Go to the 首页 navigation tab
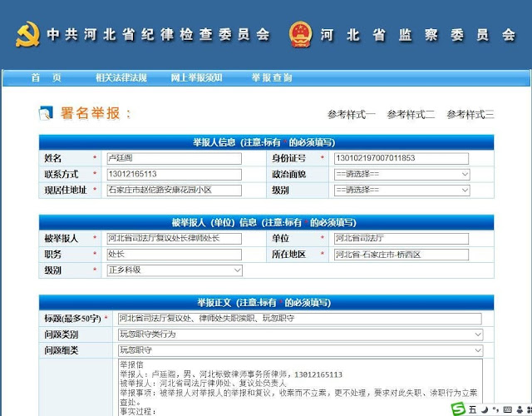The width and height of the screenshot is (532, 416). pos(47,77)
